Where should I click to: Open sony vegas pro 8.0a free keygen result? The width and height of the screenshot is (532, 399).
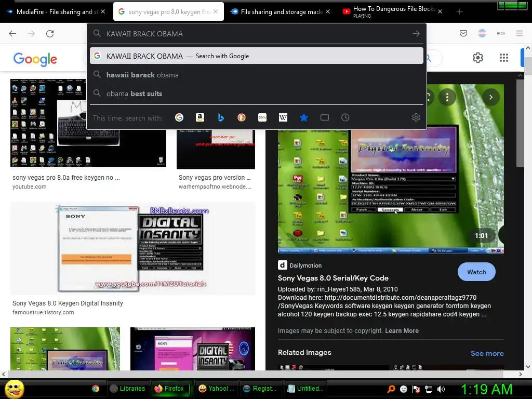(x=66, y=178)
